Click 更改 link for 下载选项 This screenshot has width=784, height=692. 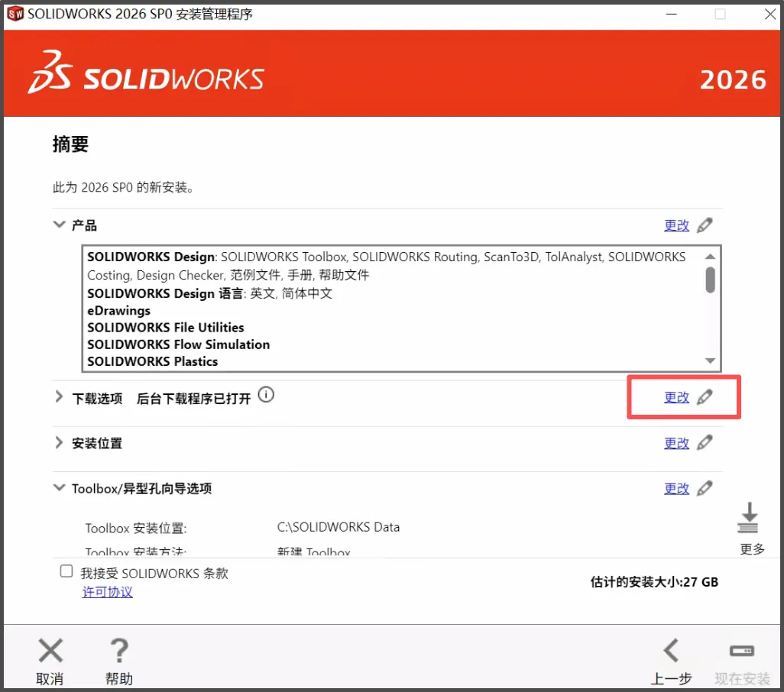676,397
